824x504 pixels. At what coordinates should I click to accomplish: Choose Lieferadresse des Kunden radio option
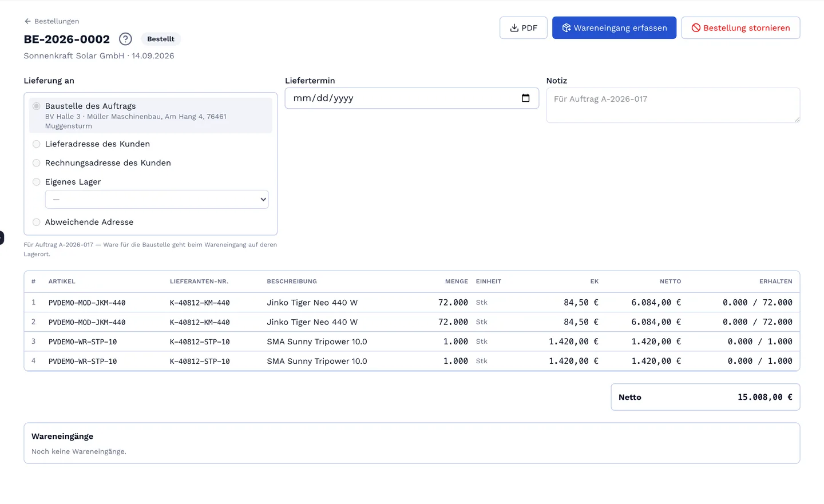(x=37, y=144)
